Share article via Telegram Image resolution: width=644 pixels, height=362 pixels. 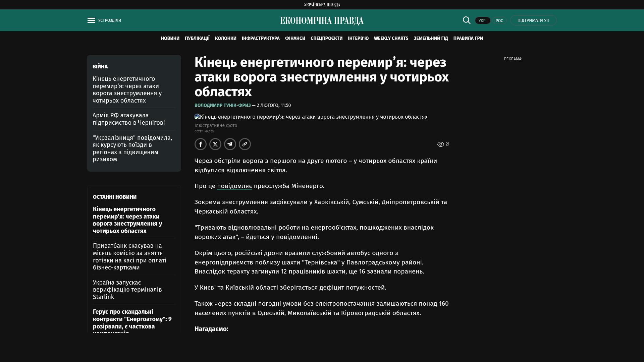[230, 144]
